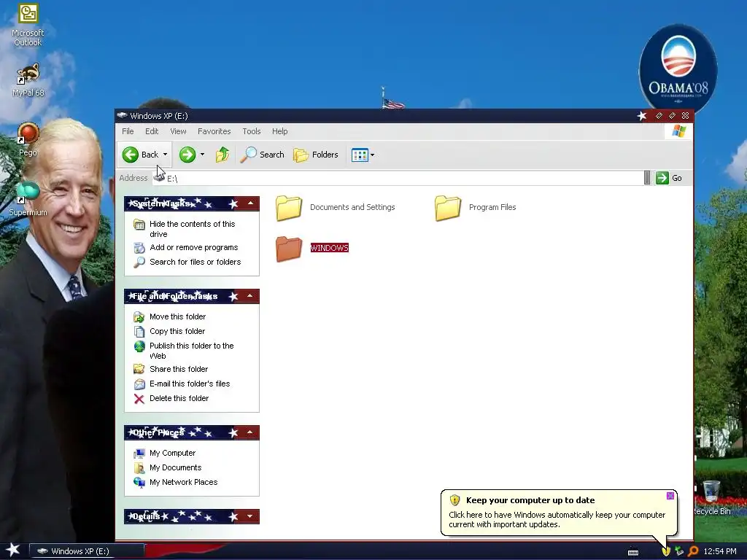Select the Documents and Settings folder icon

tap(289, 208)
